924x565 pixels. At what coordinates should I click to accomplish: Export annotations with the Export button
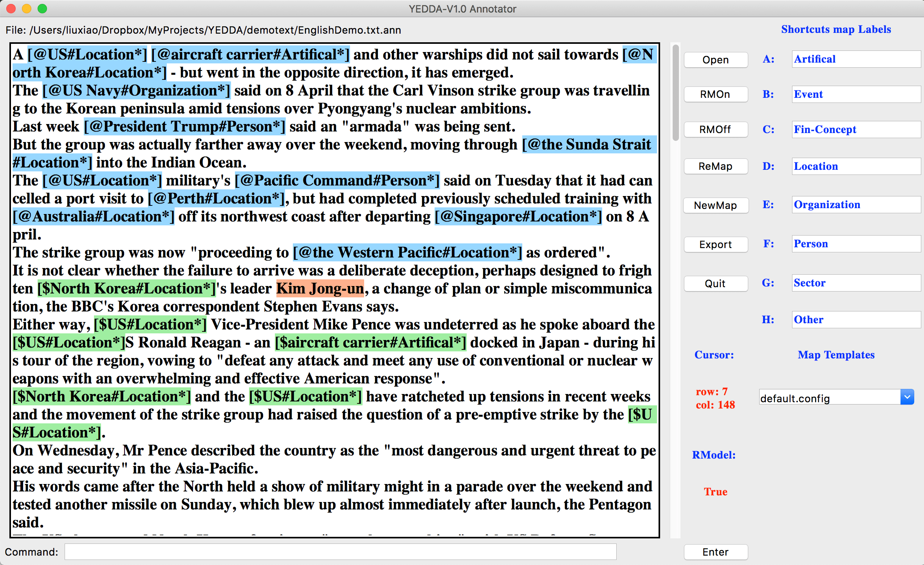[x=715, y=245]
